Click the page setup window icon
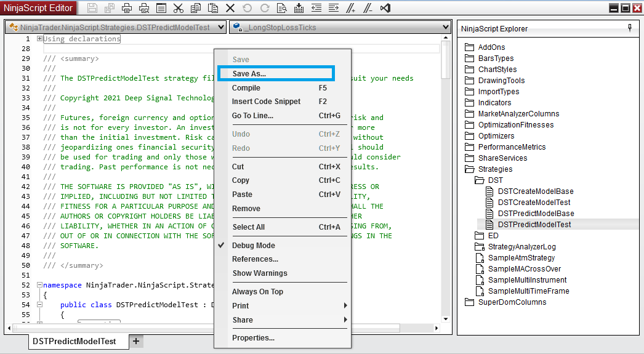 pyautogui.click(x=161, y=8)
